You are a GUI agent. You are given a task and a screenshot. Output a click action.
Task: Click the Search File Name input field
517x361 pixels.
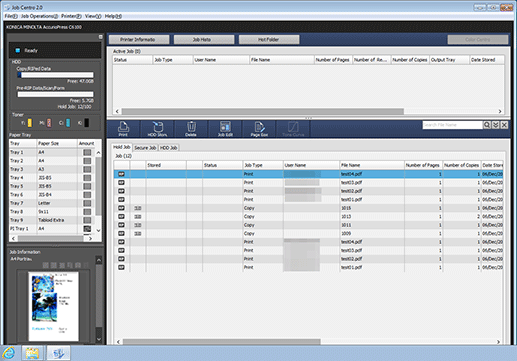(x=452, y=125)
